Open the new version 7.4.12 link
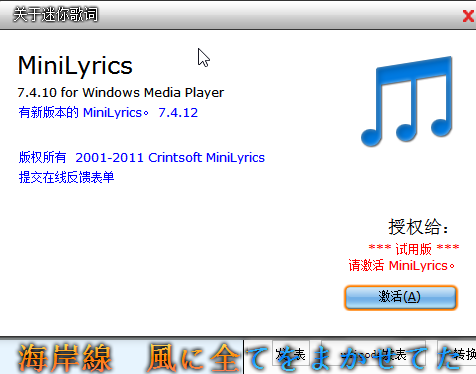The image size is (476, 374). (108, 113)
